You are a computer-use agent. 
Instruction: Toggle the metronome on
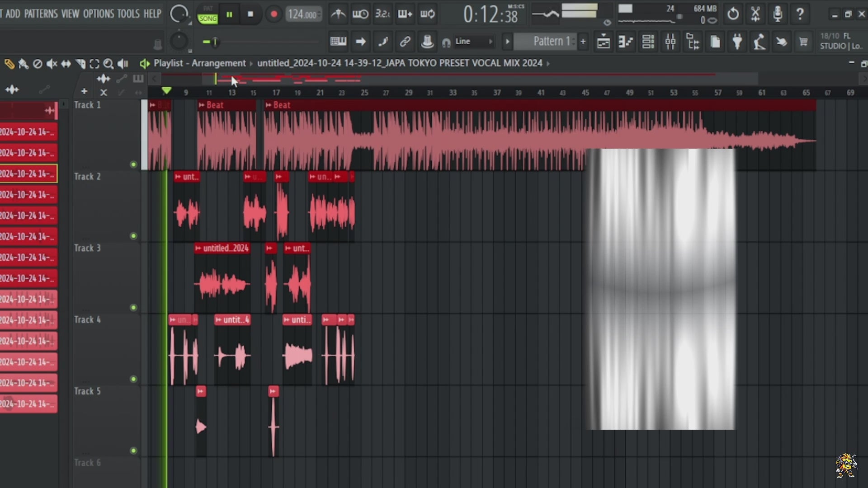tap(338, 14)
